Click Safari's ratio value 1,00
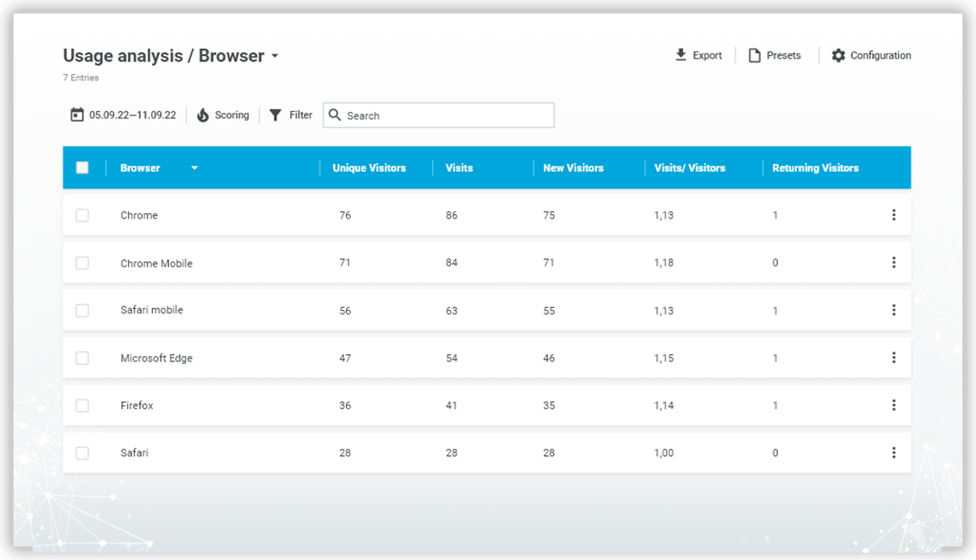The image size is (976, 560). click(x=663, y=453)
